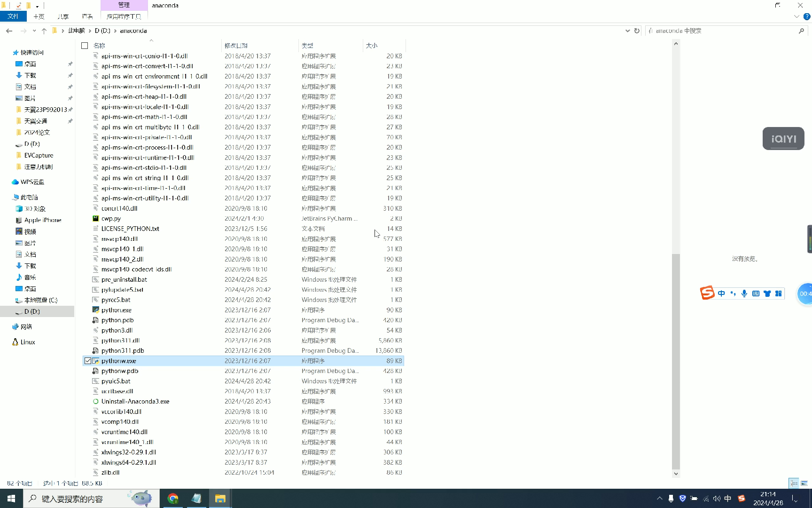Open the 主页 ribbon tab

point(39,16)
